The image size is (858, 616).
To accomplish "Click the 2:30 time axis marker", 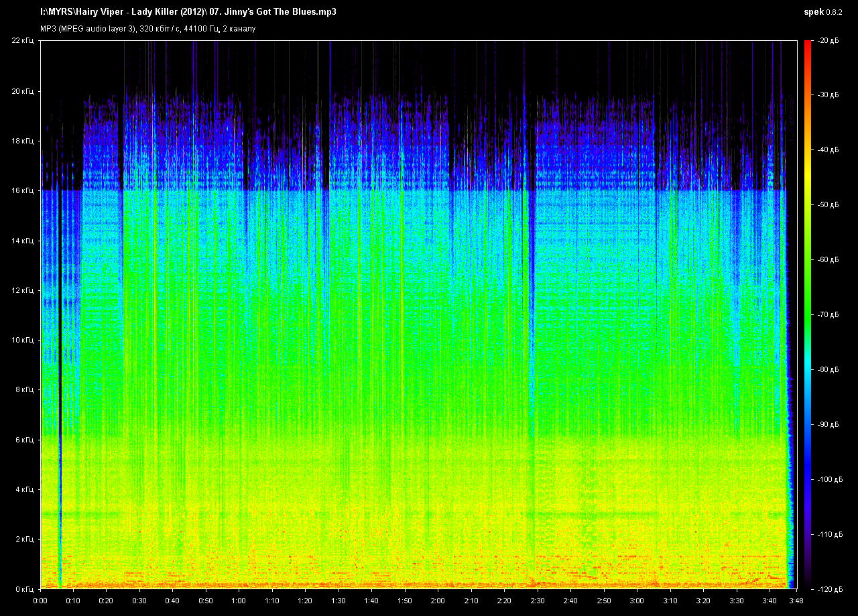I will [x=537, y=601].
